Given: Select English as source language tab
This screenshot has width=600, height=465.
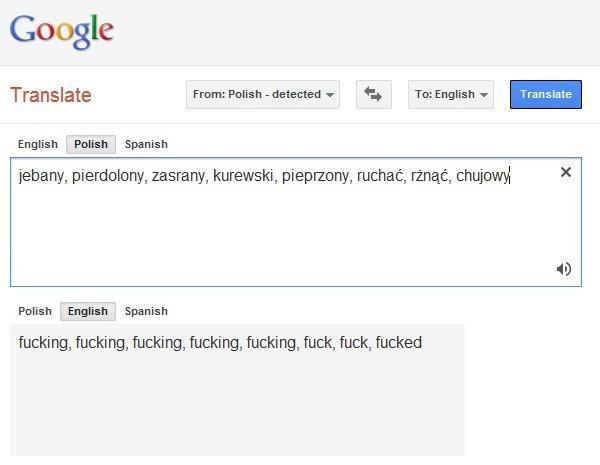Looking at the screenshot, I should pos(38,144).
